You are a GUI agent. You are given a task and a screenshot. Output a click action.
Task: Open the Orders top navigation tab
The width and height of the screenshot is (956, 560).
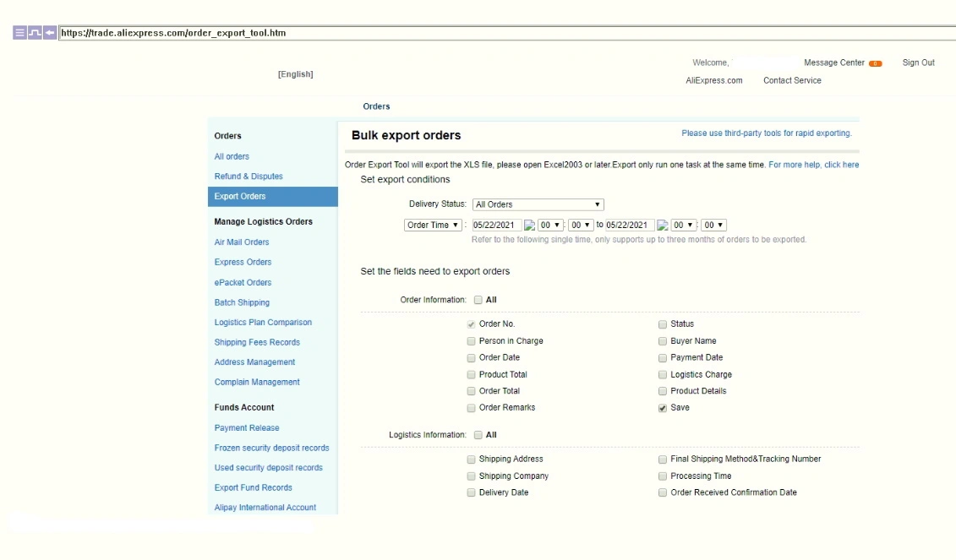(376, 106)
